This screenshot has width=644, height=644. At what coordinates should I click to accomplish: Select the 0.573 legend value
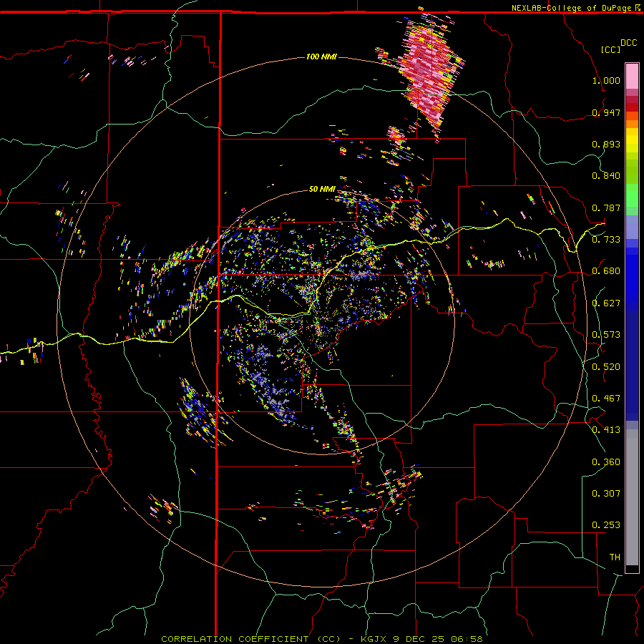tap(606, 335)
